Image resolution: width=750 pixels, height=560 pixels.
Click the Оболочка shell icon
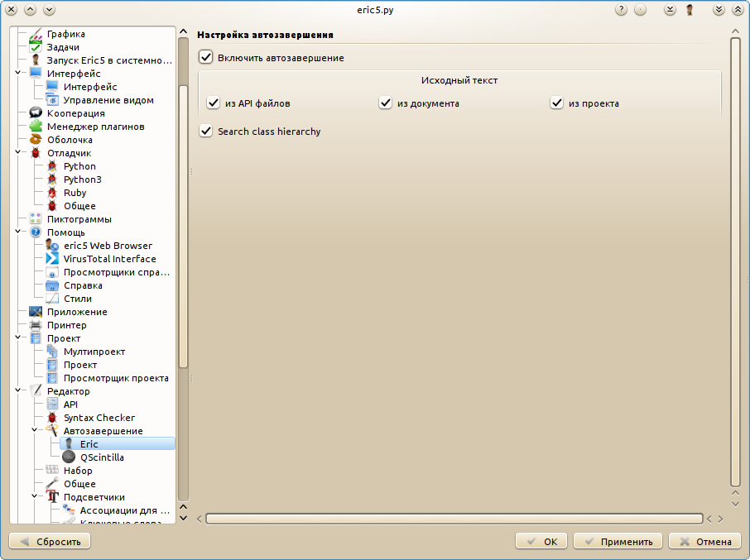click(x=36, y=140)
